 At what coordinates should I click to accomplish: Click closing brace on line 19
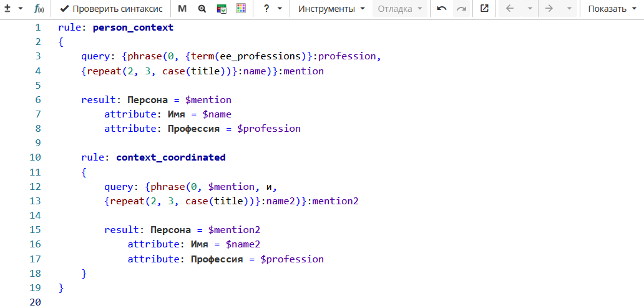[x=61, y=288]
